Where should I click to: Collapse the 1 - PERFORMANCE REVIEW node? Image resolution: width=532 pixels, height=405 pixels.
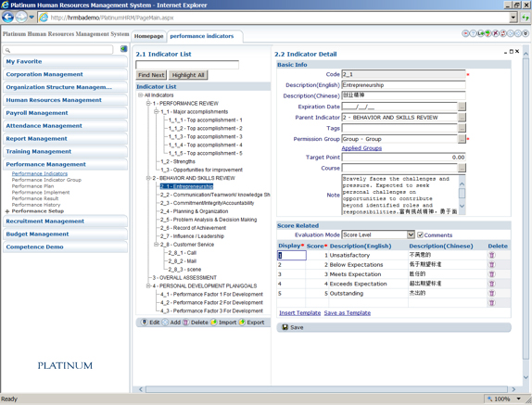(x=148, y=104)
